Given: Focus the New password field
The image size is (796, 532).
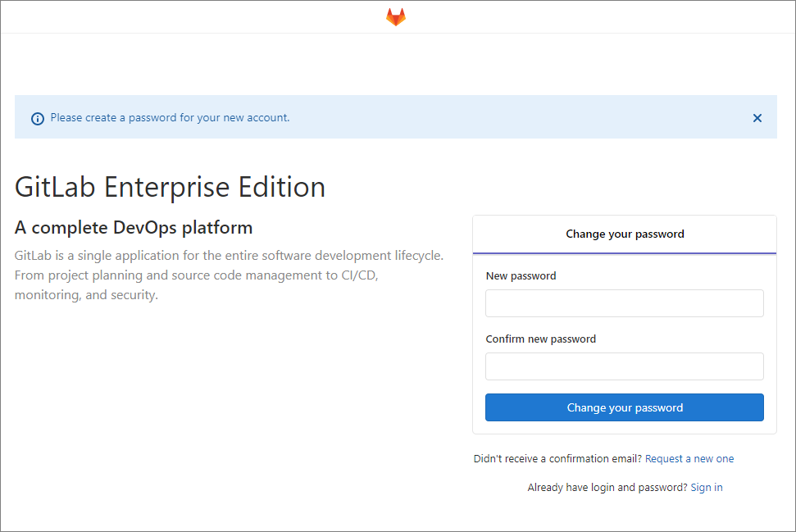Looking at the screenshot, I should (625, 303).
